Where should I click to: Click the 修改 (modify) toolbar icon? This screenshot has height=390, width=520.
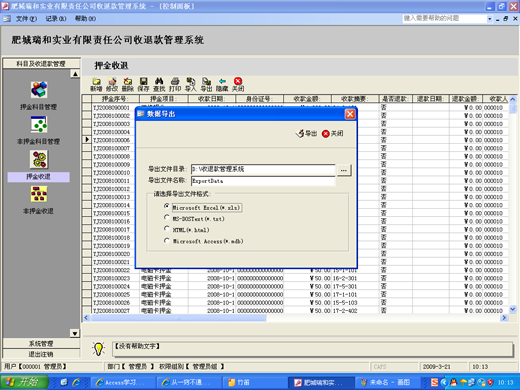pos(112,85)
